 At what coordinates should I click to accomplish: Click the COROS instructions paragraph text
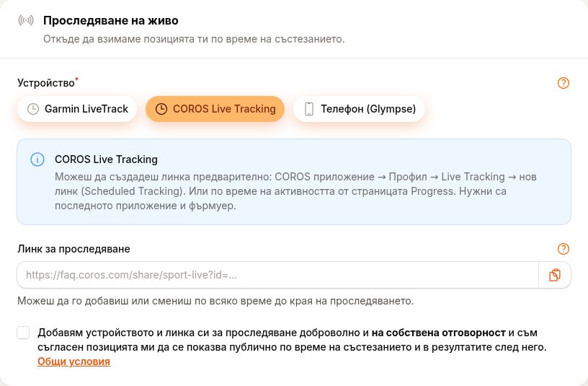[x=296, y=191]
